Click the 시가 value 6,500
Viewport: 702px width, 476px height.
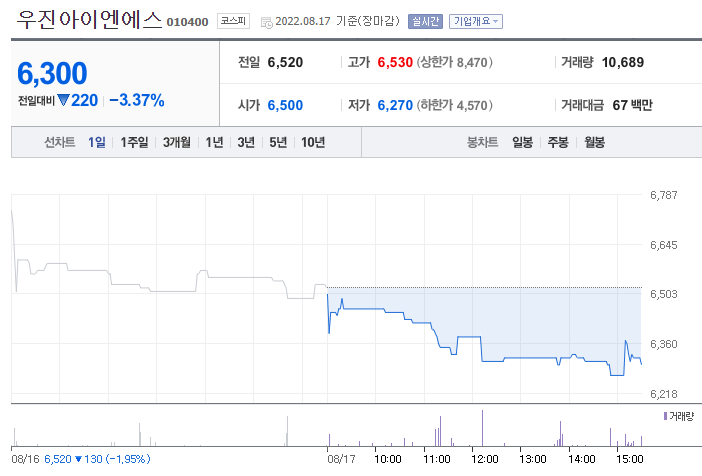(285, 105)
